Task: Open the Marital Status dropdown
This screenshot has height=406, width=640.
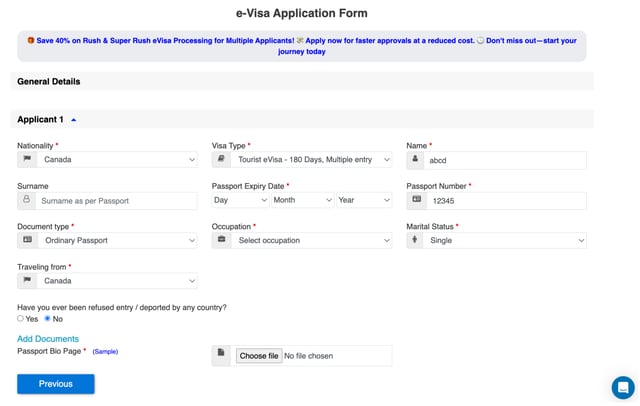Action: tap(505, 240)
